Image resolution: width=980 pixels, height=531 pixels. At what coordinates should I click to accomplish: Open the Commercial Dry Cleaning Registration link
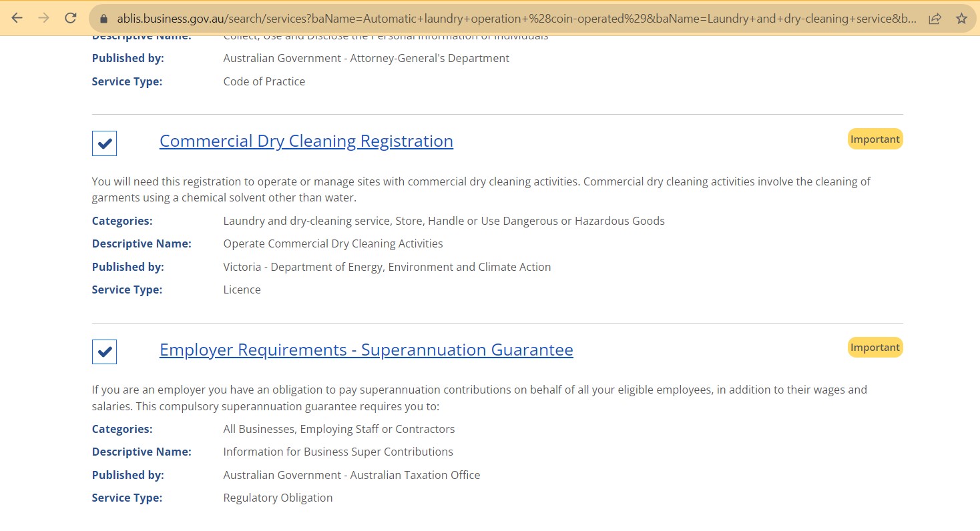[x=306, y=141]
